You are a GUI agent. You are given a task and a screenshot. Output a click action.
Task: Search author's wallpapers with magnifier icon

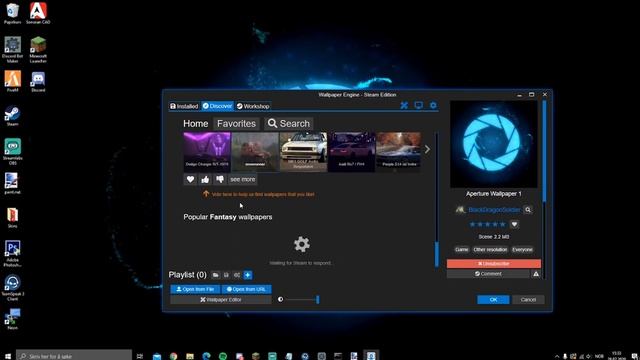coord(528,210)
